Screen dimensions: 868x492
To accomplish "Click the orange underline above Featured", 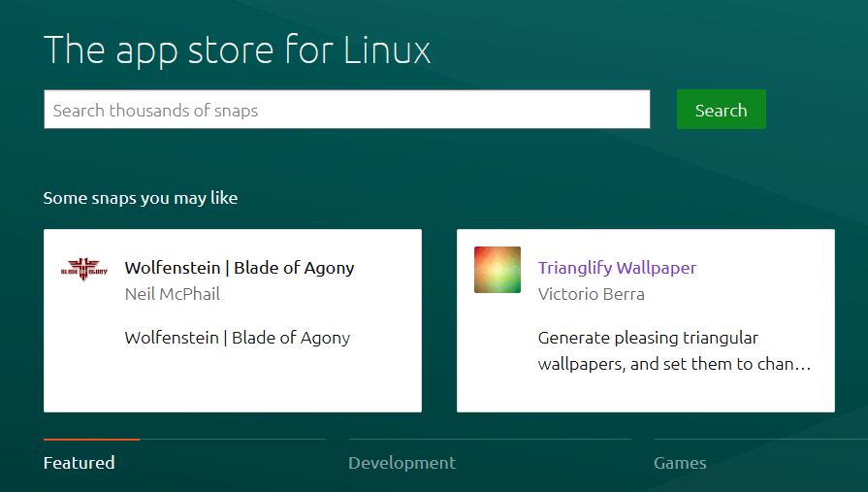I will pyautogui.click(x=91, y=440).
